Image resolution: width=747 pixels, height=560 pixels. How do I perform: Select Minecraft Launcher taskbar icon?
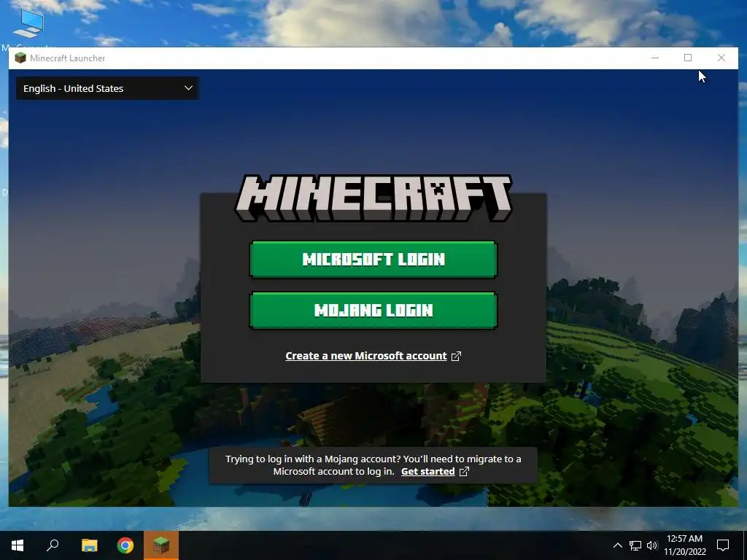click(x=161, y=545)
